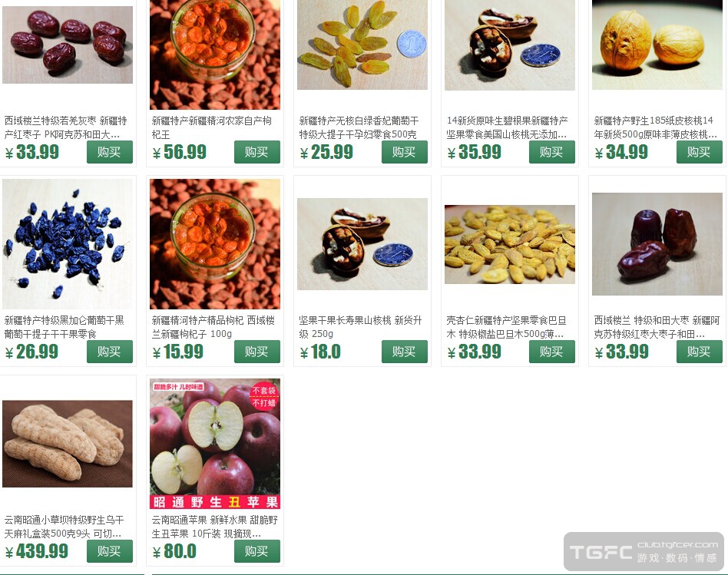Click 购买 for the 34.99 paper-shell walnuts

700,152
